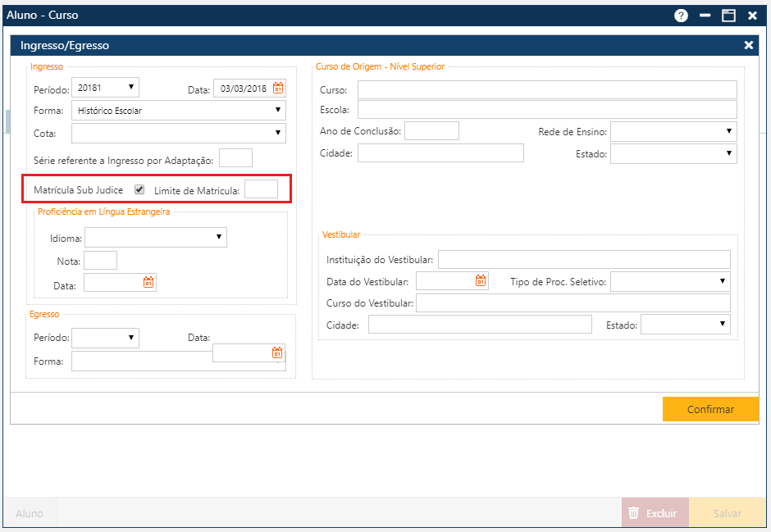This screenshot has width=771, height=532.
Task: Click the Instituição do Vestibular text field
Action: pyautogui.click(x=583, y=260)
